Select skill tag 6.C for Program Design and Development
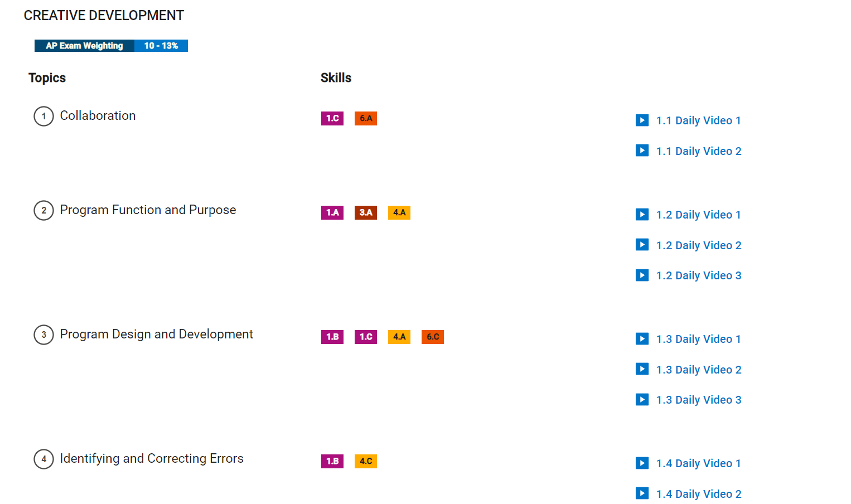Screen dimensions: 851x504 [433, 337]
